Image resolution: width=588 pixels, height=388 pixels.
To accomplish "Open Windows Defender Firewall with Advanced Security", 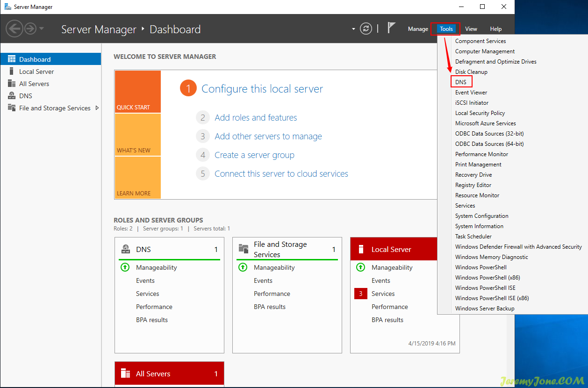I will (x=518, y=247).
